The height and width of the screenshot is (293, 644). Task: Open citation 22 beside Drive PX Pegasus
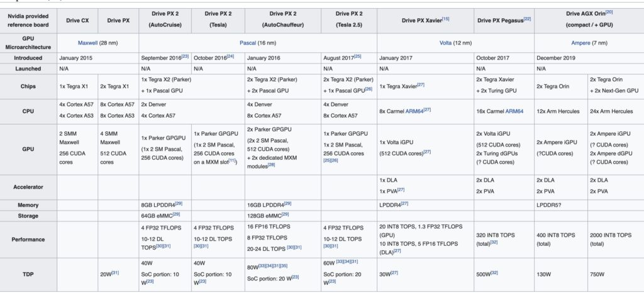coord(527,19)
